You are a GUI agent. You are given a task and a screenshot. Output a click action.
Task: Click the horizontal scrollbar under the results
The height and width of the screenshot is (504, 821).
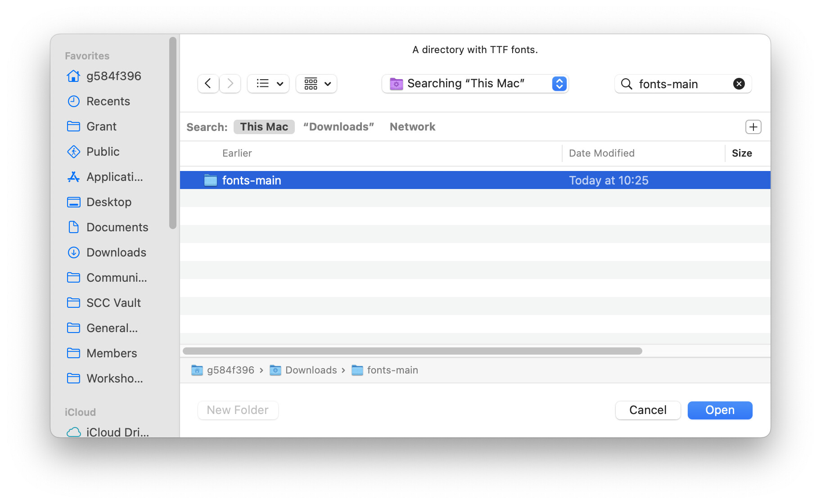click(x=412, y=351)
